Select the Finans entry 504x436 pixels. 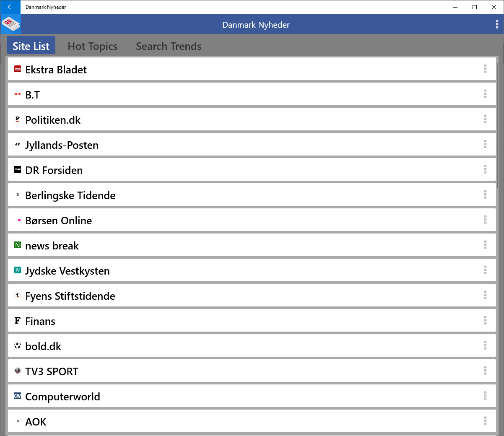[x=252, y=320]
